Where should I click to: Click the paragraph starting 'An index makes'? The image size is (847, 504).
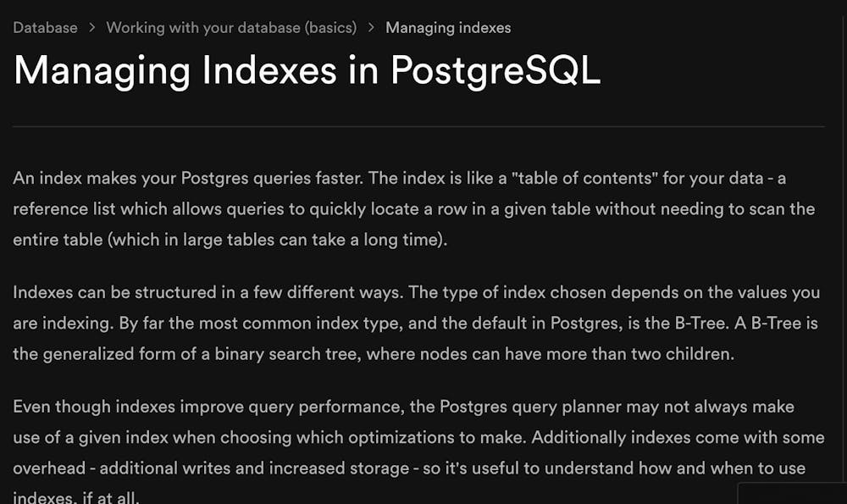click(414, 208)
